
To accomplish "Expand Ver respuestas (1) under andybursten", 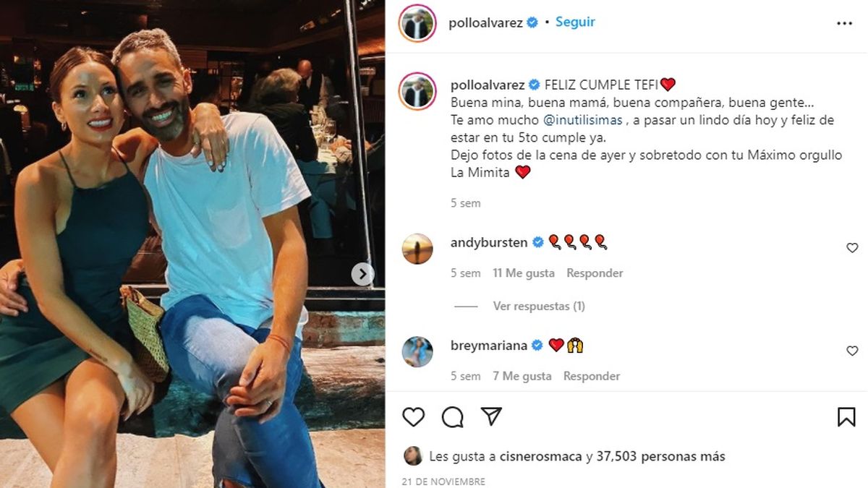I will tap(539, 306).
